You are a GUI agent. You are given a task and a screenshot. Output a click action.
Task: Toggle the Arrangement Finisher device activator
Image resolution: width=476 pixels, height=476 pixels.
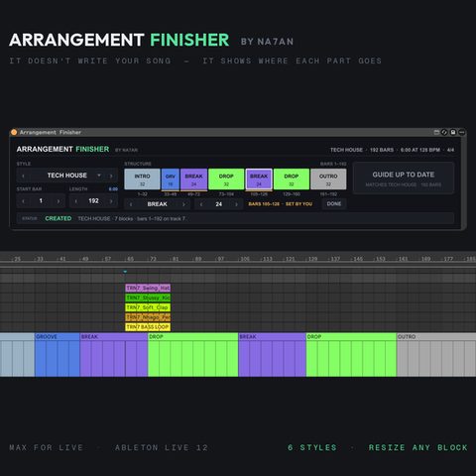coord(14,132)
